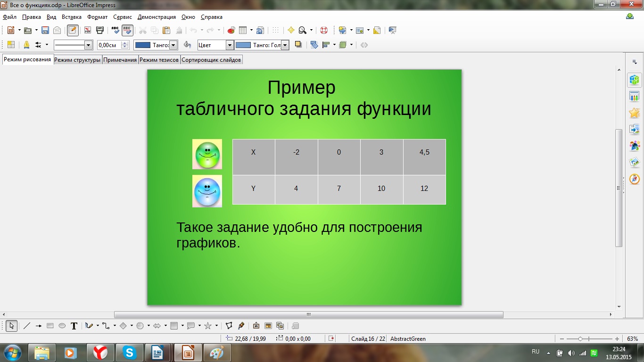Open the sidebar Gallery panel
The image size is (644, 362).
(635, 163)
